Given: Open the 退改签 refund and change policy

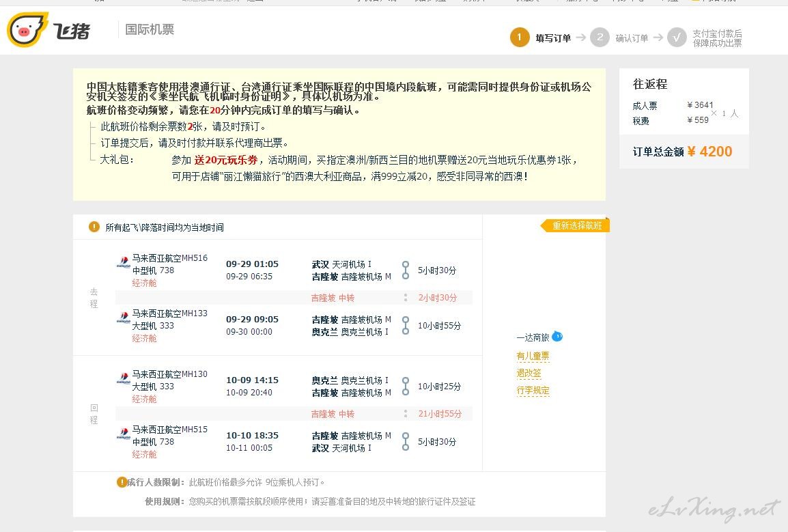Looking at the screenshot, I should pyautogui.click(x=529, y=374).
